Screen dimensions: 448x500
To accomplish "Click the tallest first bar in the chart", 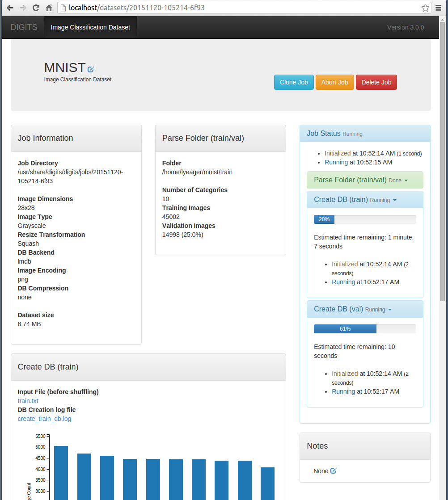I will (x=61, y=473).
